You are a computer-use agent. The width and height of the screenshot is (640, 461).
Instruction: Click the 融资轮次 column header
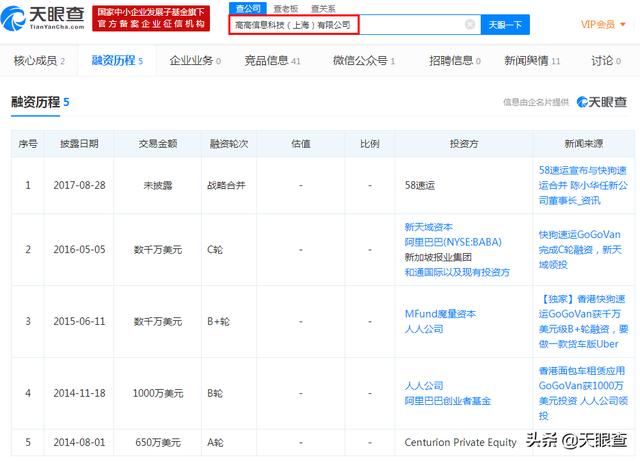(229, 144)
